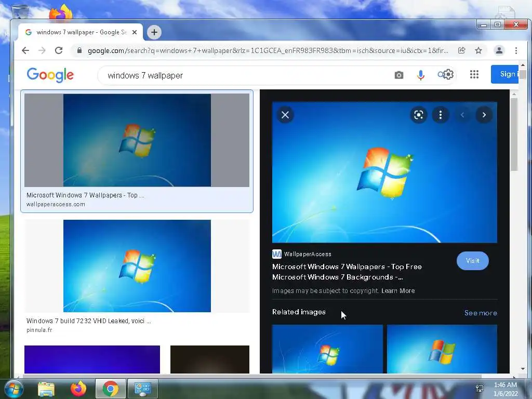Click the horizontal scrollbar at page bottom
This screenshot has height=399, width=532.
pos(252,376)
